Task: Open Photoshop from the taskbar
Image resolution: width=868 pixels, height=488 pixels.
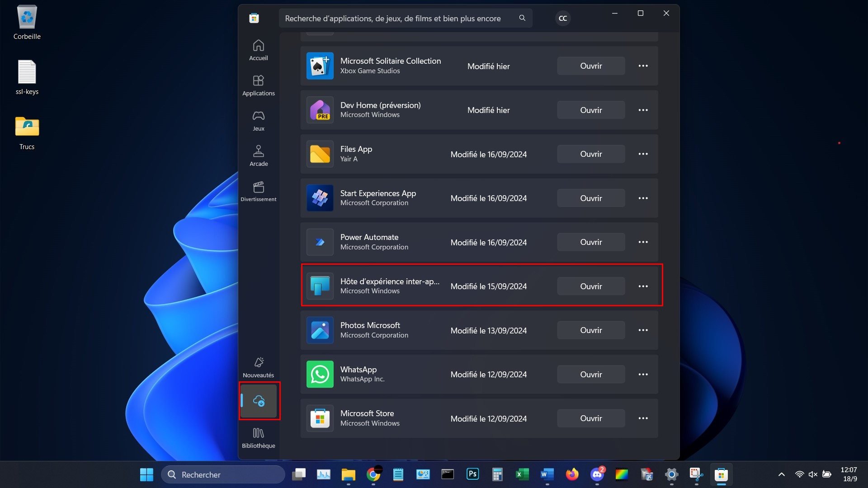Action: [472, 474]
